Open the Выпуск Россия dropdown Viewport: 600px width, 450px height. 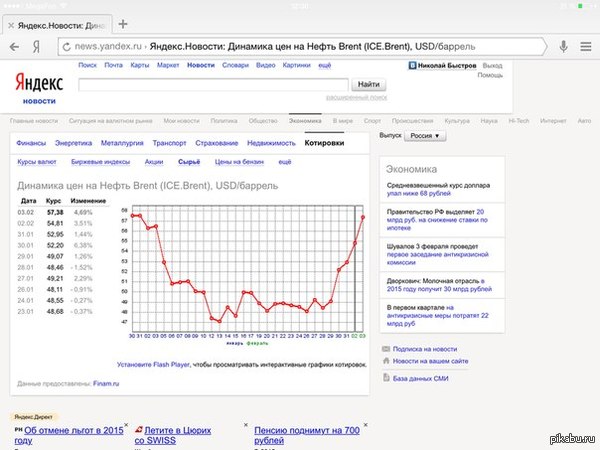click(425, 135)
